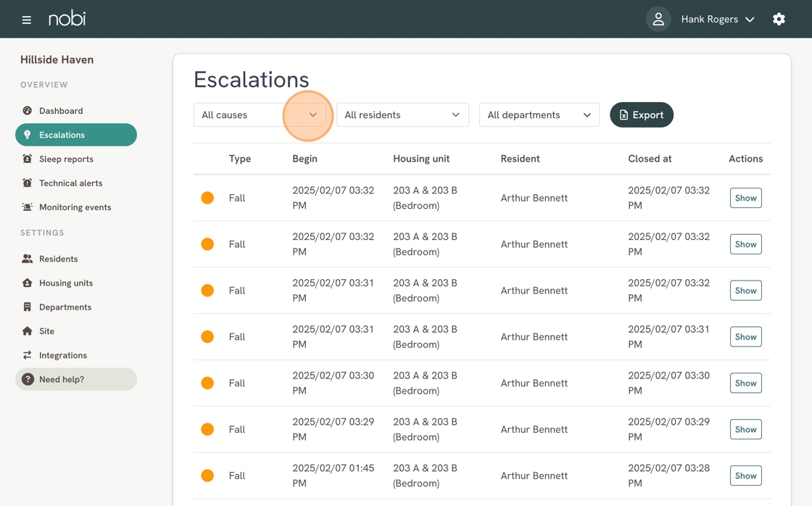Image resolution: width=812 pixels, height=506 pixels.
Task: Open the hamburger navigation menu
Action: 26,20
